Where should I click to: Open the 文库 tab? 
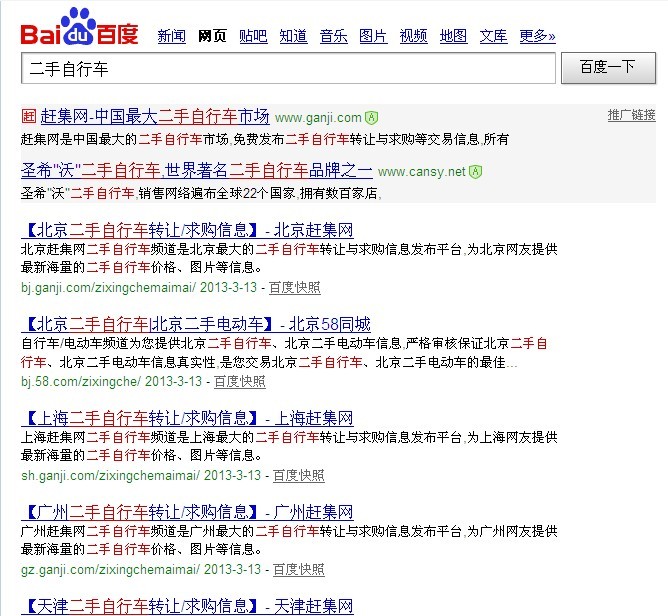point(493,36)
